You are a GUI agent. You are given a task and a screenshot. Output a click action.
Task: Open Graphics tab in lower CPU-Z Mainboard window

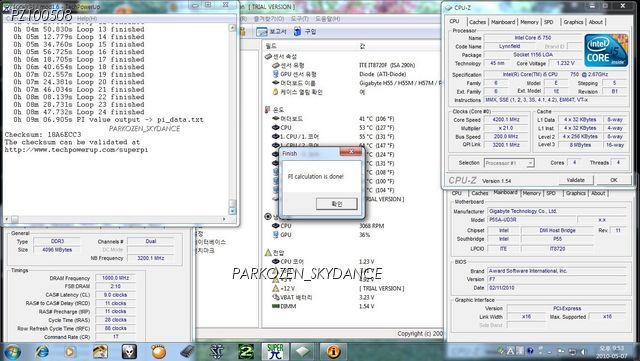576,193
